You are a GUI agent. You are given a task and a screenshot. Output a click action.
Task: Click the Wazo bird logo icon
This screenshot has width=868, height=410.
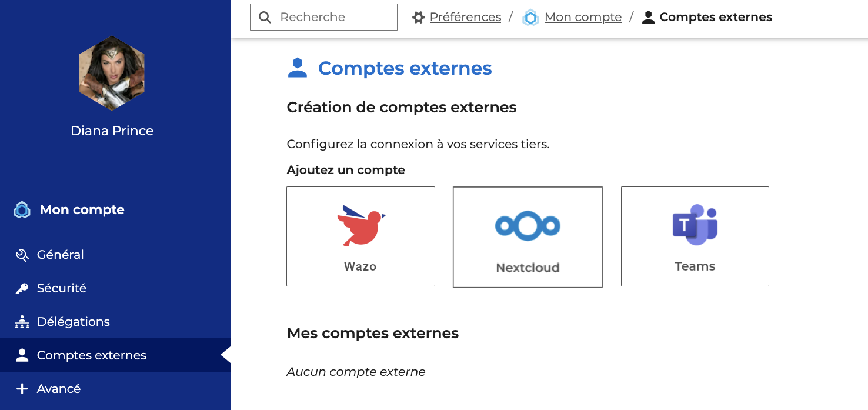tap(360, 225)
